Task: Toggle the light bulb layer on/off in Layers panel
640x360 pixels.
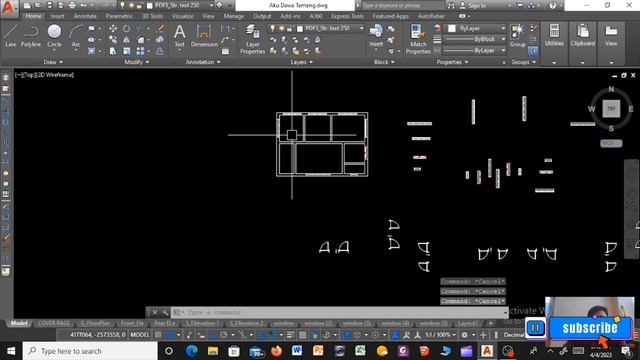Action: point(272,28)
